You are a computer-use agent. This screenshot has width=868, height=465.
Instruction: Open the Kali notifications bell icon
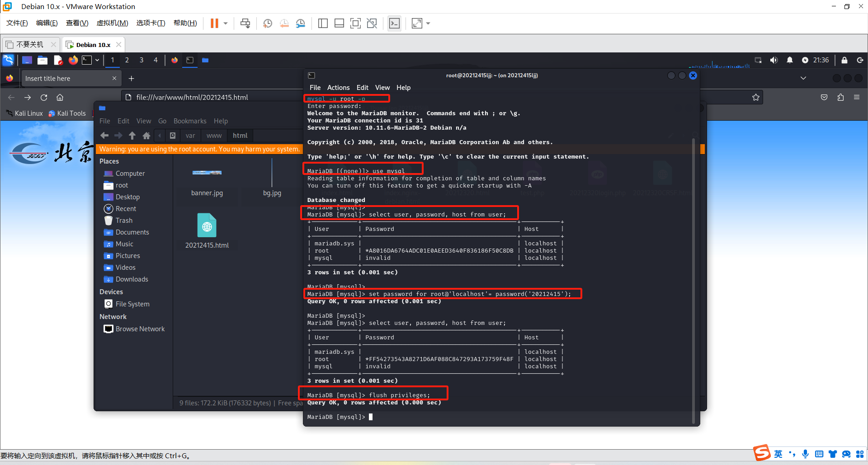click(790, 60)
